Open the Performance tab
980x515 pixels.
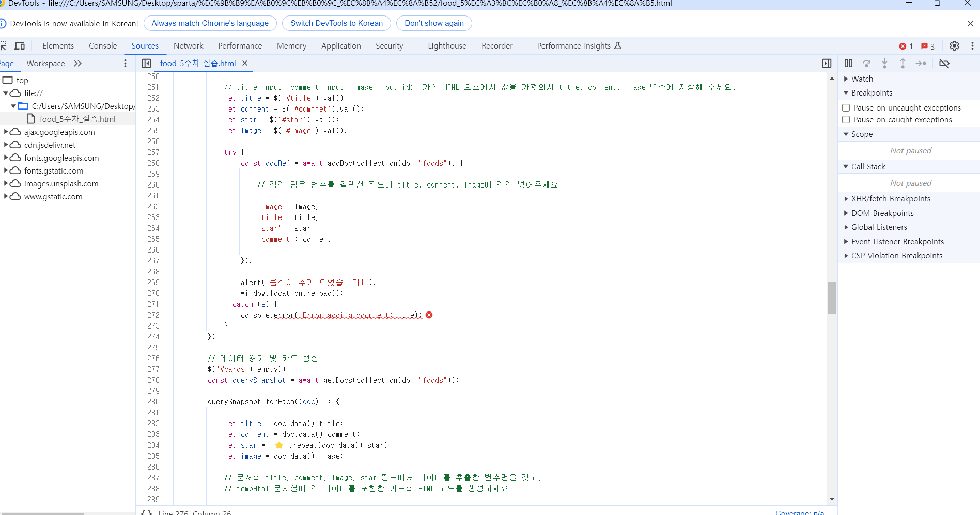click(x=240, y=46)
